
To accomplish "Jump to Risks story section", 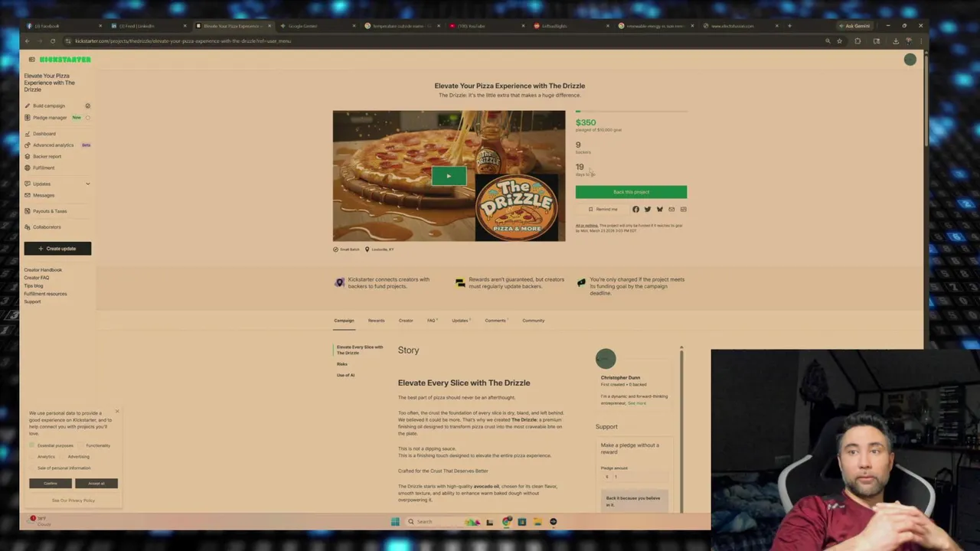I will 342,364.
